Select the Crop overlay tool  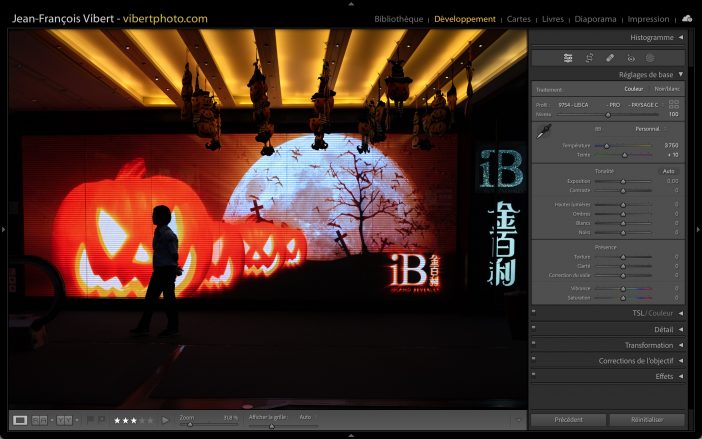[x=589, y=58]
